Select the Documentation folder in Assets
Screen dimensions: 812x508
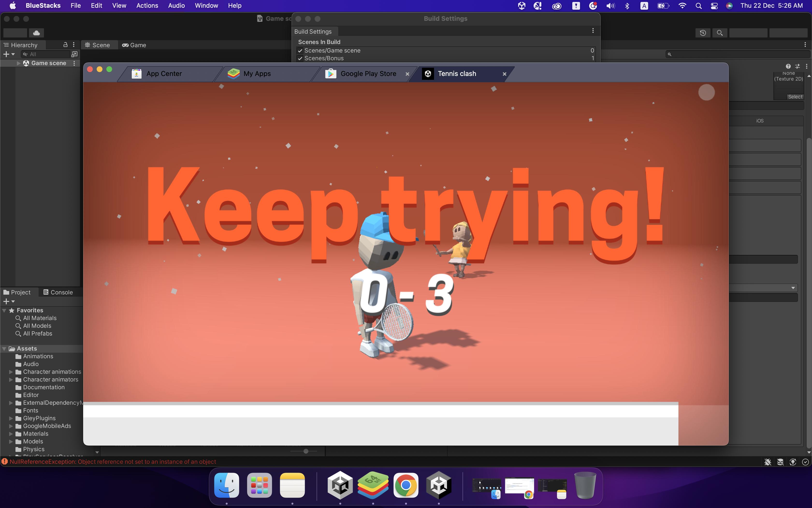[x=43, y=387]
